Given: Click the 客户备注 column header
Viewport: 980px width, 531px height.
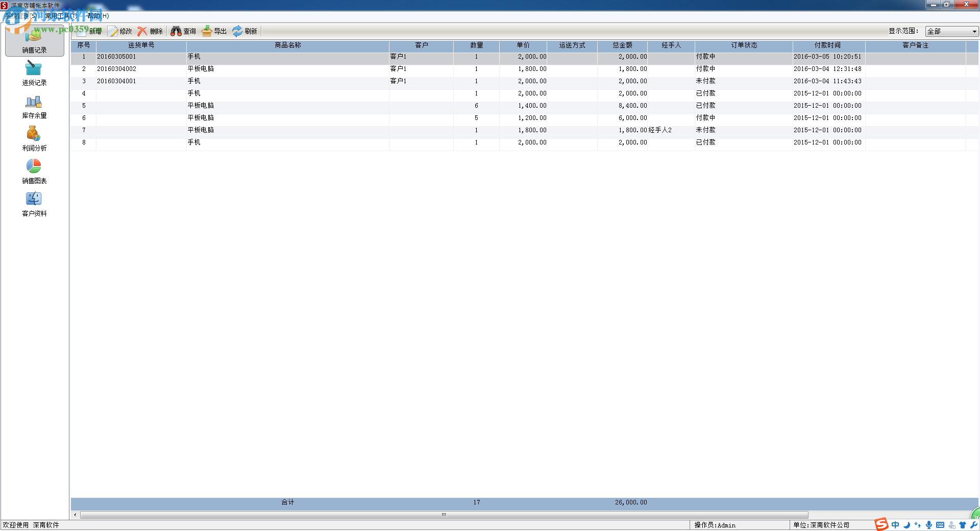Looking at the screenshot, I should click(x=916, y=45).
